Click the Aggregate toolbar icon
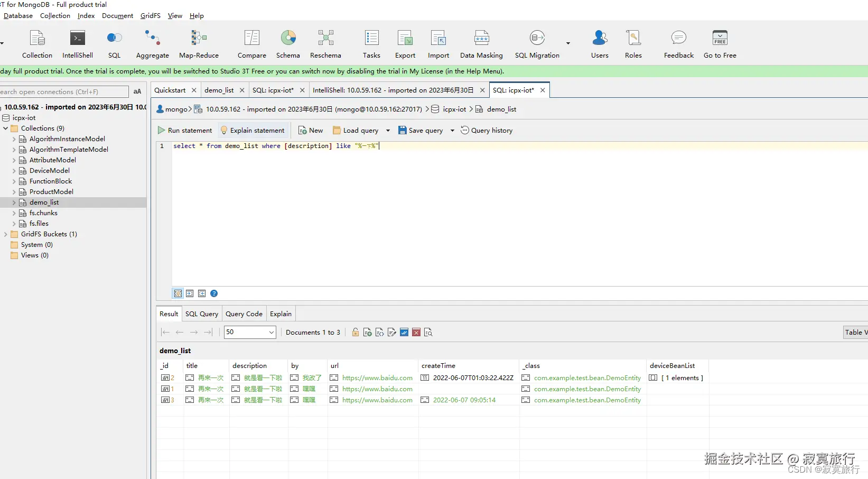Viewport: 868px width, 479px height. [152, 44]
